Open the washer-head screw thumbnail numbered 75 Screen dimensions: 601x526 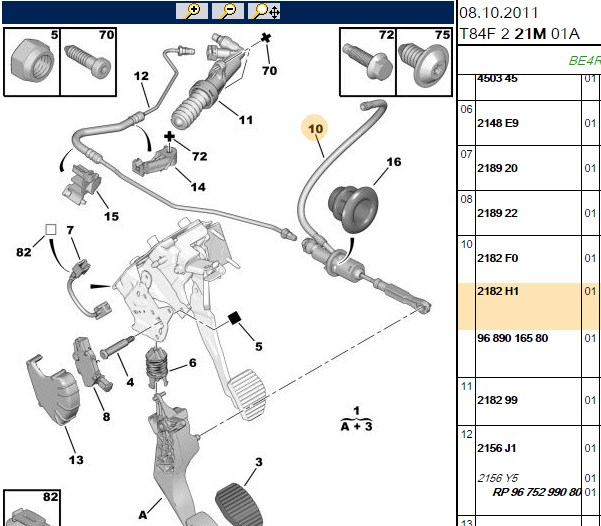point(424,62)
